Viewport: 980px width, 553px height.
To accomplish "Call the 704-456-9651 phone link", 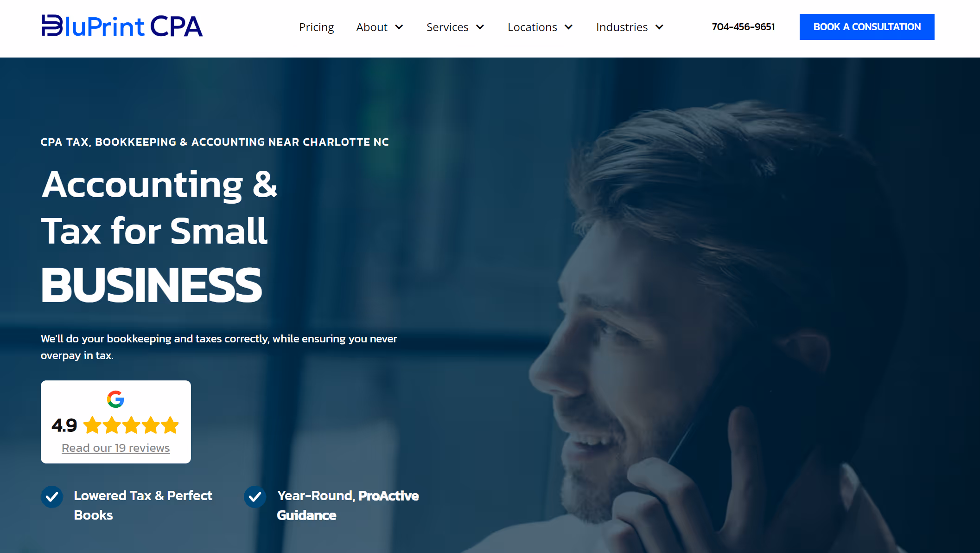I will point(743,27).
